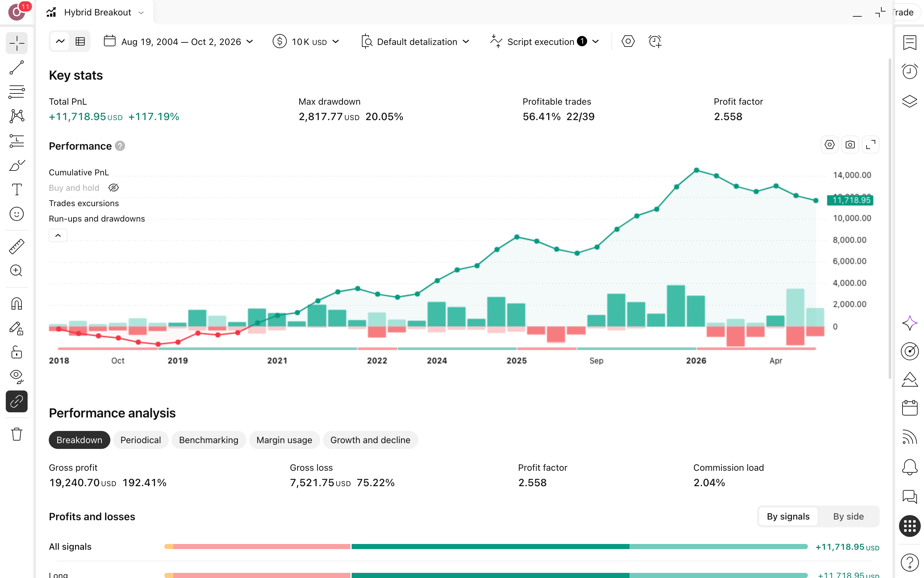Show profits and losses By signals
The image size is (924, 578).
788,516
